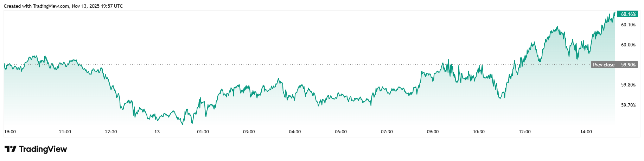This screenshot has height=161, width=644.
Task: Click the TradingView wordmark text
Action: pos(43,149)
